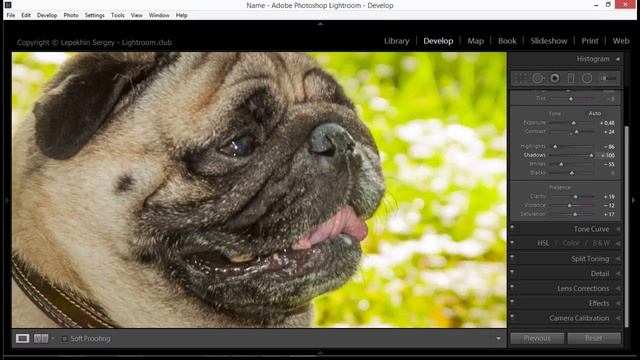Image resolution: width=640 pixels, height=360 pixels.
Task: Open the Tools menu
Action: (118, 15)
